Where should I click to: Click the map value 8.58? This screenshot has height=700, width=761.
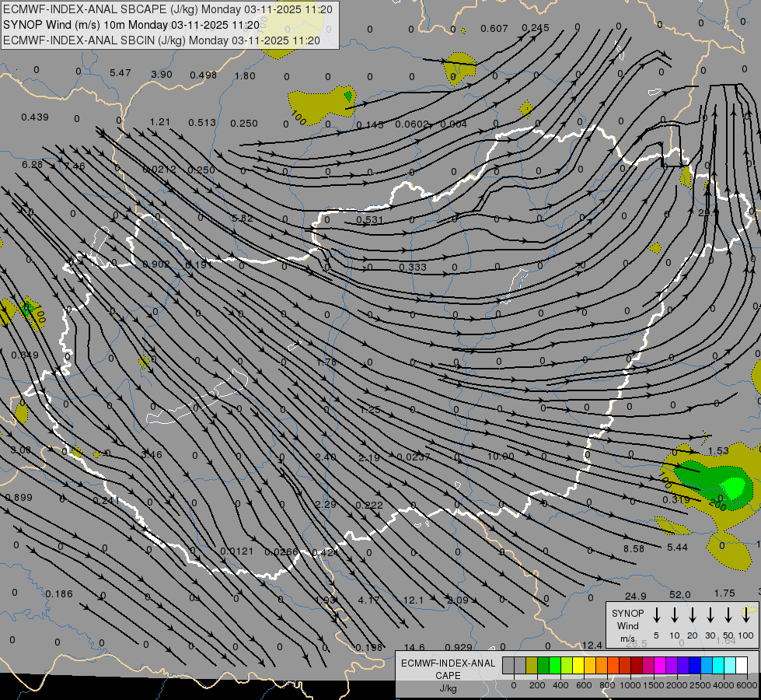tap(634, 548)
